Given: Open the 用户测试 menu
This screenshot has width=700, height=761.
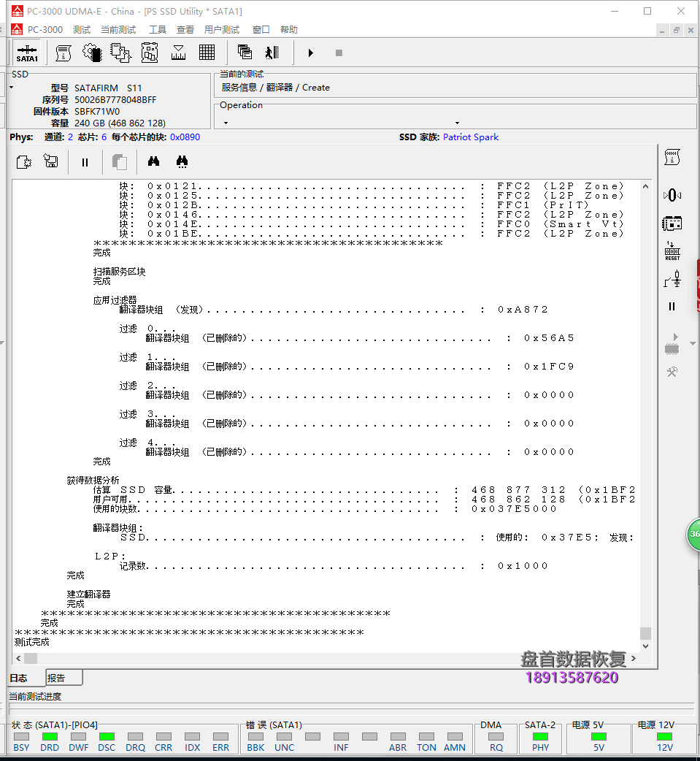Looking at the screenshot, I should coord(222,30).
